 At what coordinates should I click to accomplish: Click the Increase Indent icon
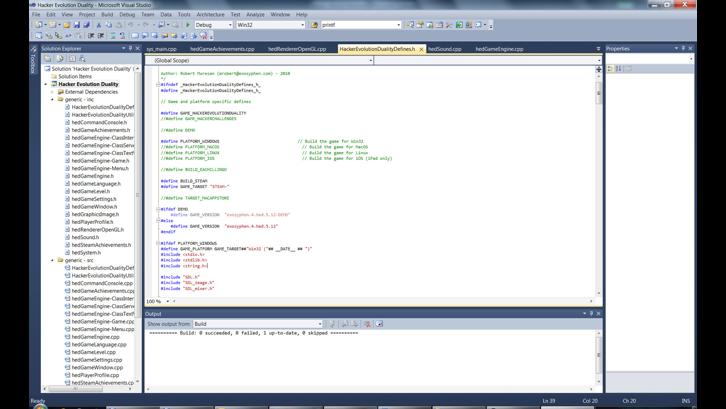(x=101, y=36)
